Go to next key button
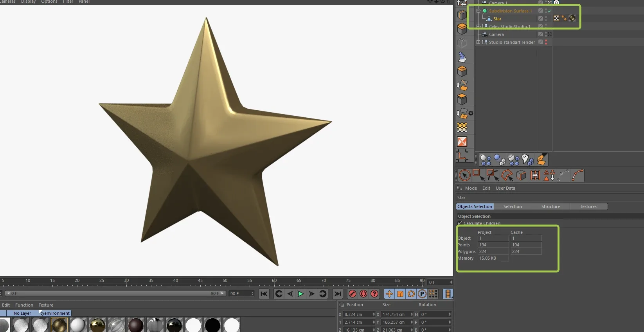Screen dimensions: 644x332 pyautogui.click(x=323, y=294)
